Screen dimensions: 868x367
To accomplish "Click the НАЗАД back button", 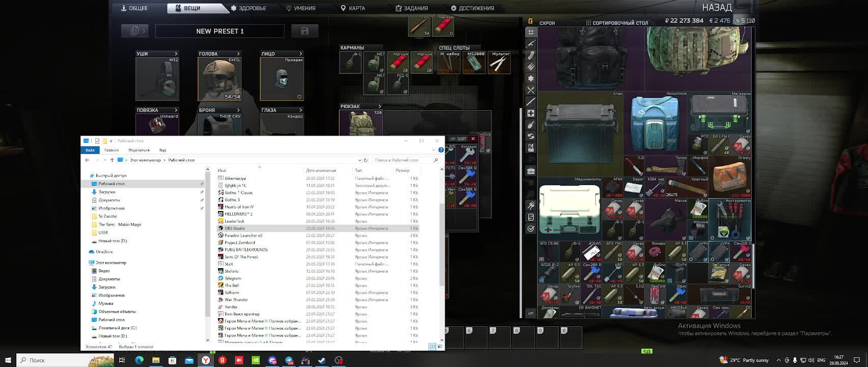I will (717, 8).
